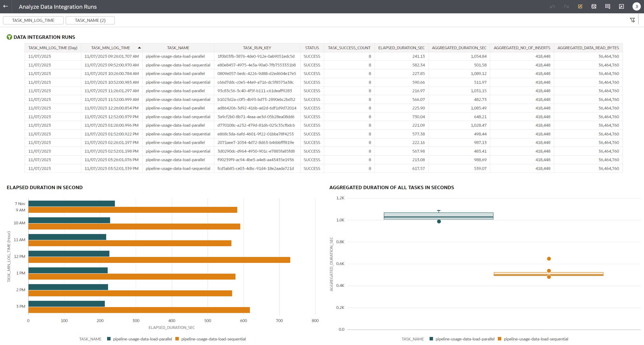Click timestamp 11/07/2023 09:52:00.970 AM

[x=111, y=65]
